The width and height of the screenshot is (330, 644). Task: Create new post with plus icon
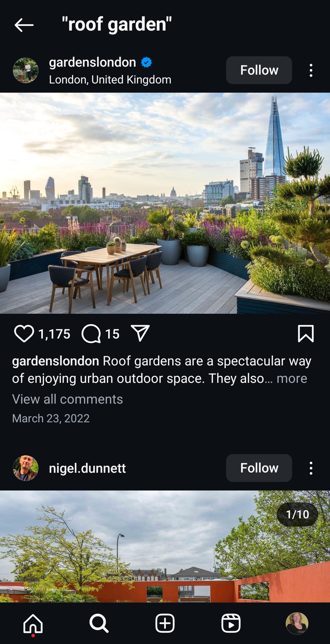point(165,623)
